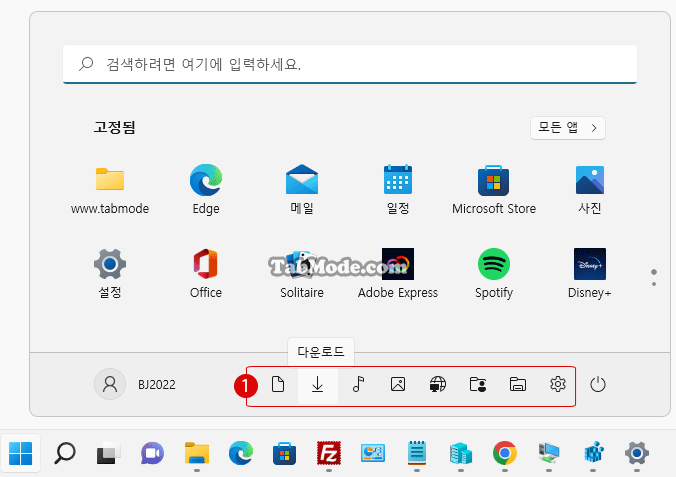Image resolution: width=676 pixels, height=477 pixels.
Task: Click the power button
Action: click(x=598, y=384)
